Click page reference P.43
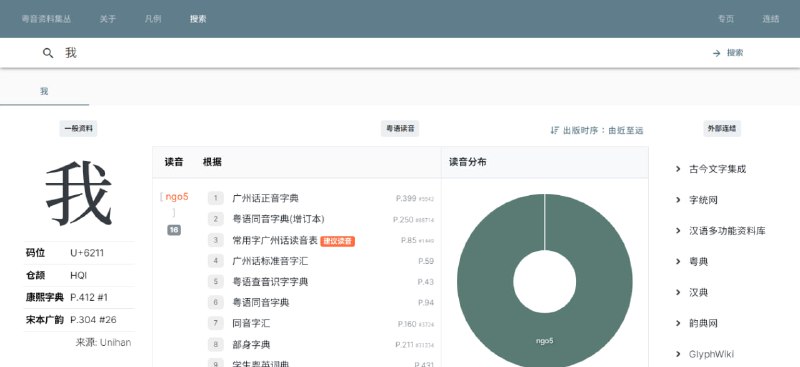 pyautogui.click(x=426, y=282)
